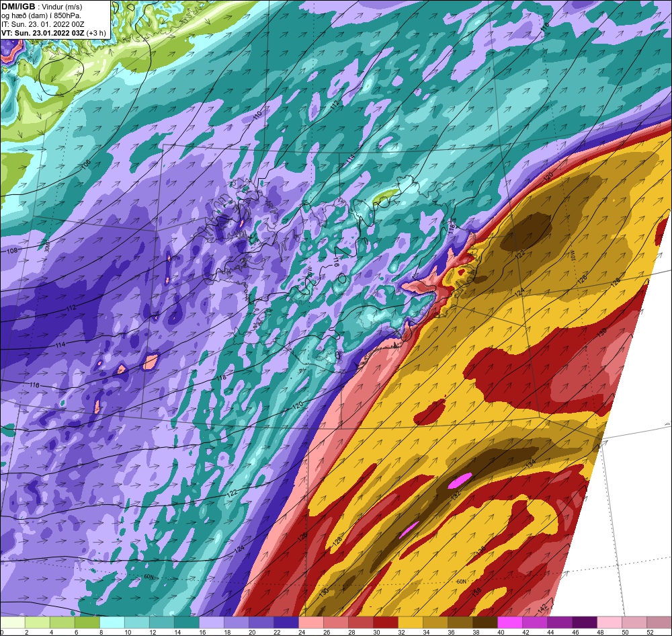
Task: Click the light purple 18–20 m/s legend swatch
Action: (x=237, y=623)
